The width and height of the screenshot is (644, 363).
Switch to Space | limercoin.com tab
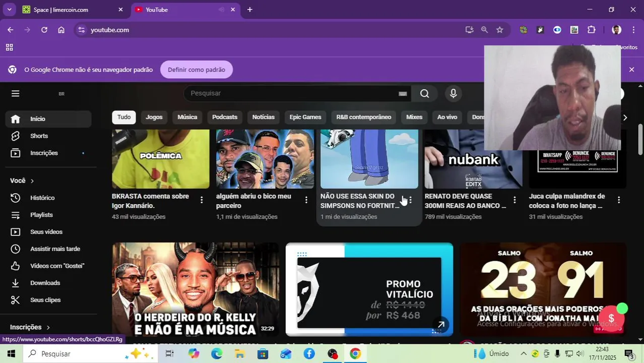click(x=73, y=10)
